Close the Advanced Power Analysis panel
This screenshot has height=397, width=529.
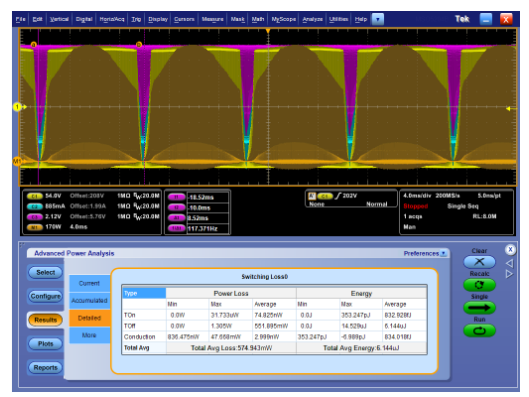pos(510,250)
